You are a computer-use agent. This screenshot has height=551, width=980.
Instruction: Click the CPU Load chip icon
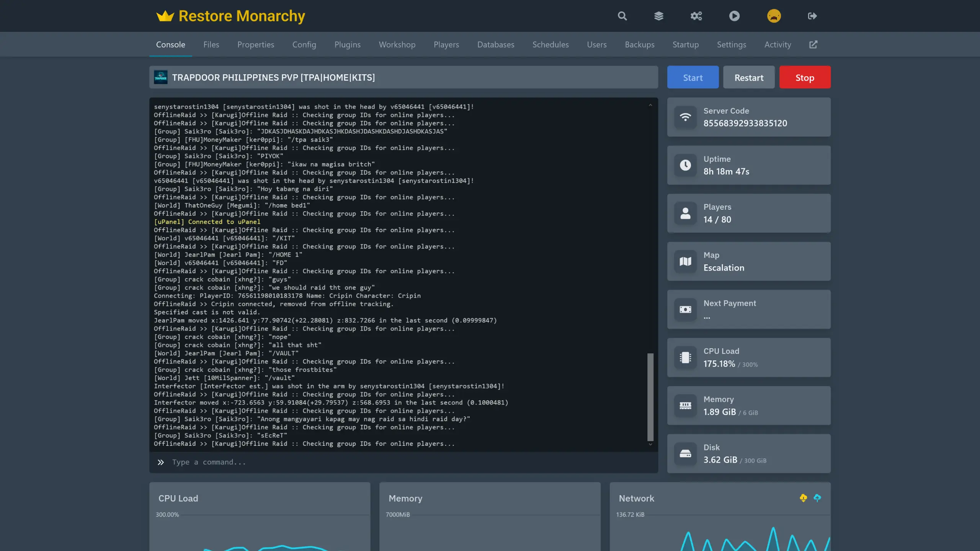point(685,357)
